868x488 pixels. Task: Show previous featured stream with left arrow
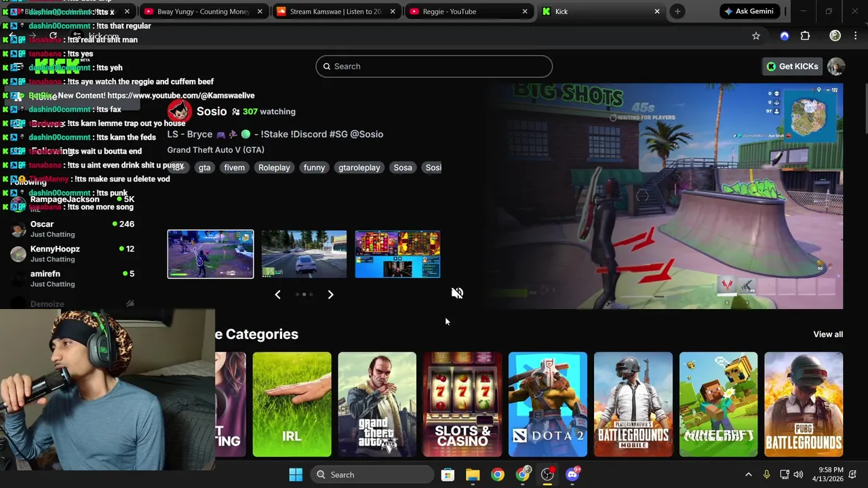pos(277,294)
